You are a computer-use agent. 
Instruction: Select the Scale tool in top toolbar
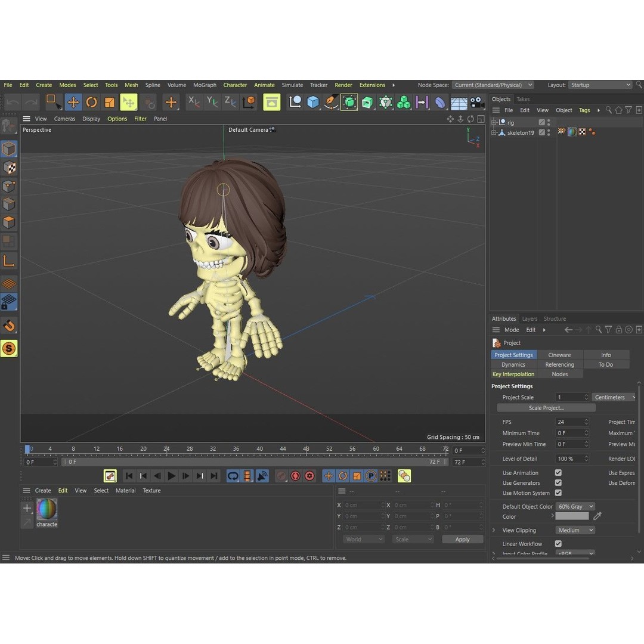(x=109, y=103)
